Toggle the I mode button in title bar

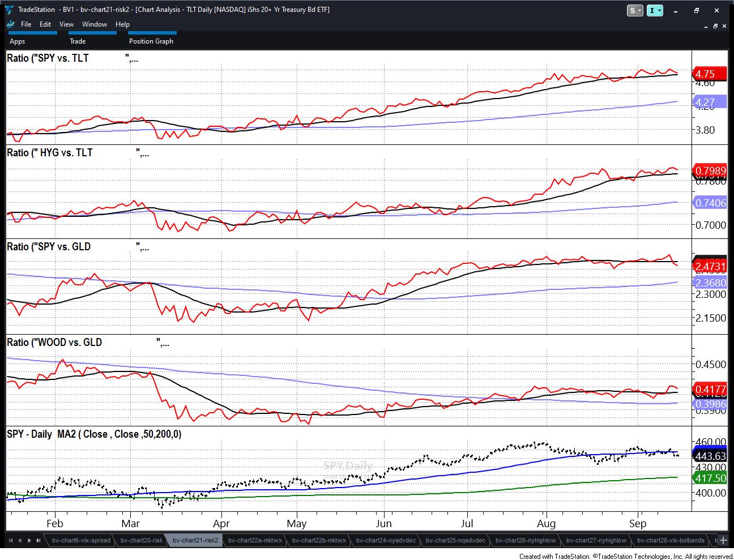pyautogui.click(x=652, y=10)
